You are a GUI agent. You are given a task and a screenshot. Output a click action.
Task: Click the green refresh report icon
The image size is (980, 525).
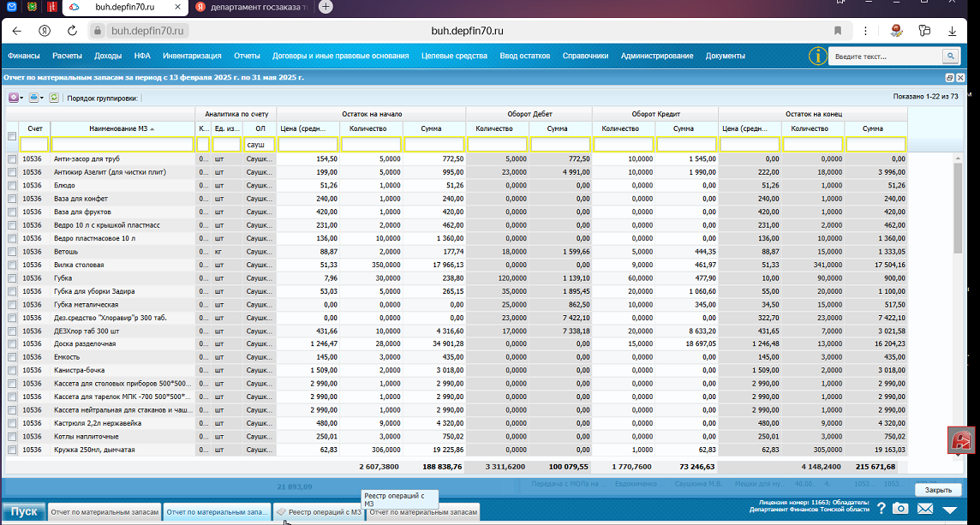(x=54, y=98)
